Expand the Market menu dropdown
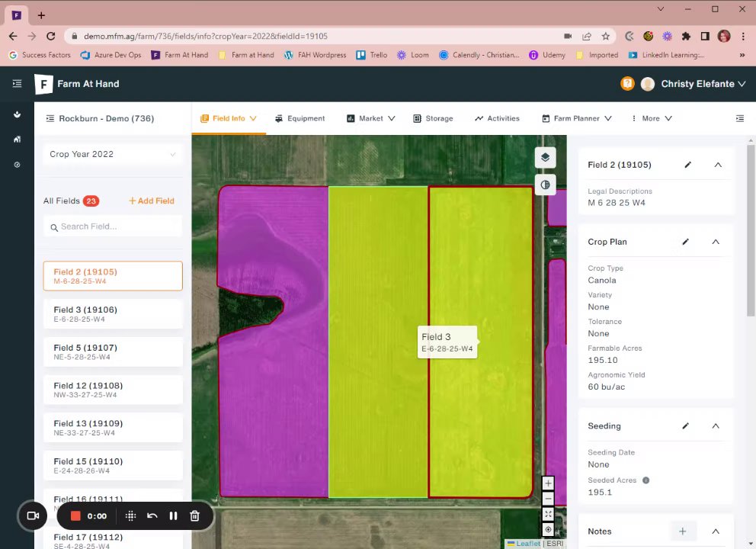Screen dimensions: 756x549 pos(392,118)
